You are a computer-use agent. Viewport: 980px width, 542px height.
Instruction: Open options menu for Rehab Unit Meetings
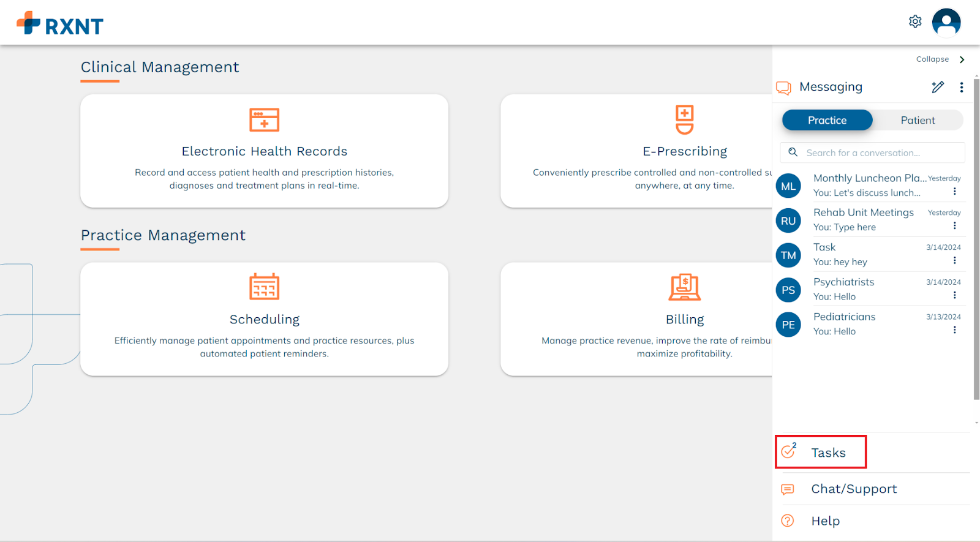(954, 226)
